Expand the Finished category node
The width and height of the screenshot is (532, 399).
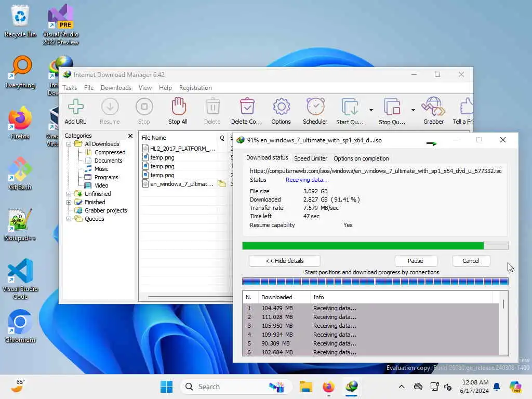[69, 202]
